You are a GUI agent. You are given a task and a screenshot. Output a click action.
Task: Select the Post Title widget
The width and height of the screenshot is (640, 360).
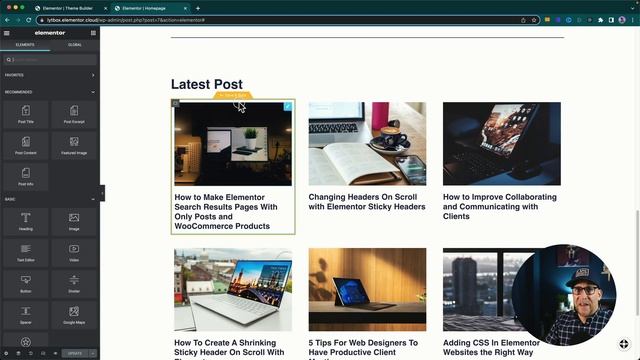[26, 114]
